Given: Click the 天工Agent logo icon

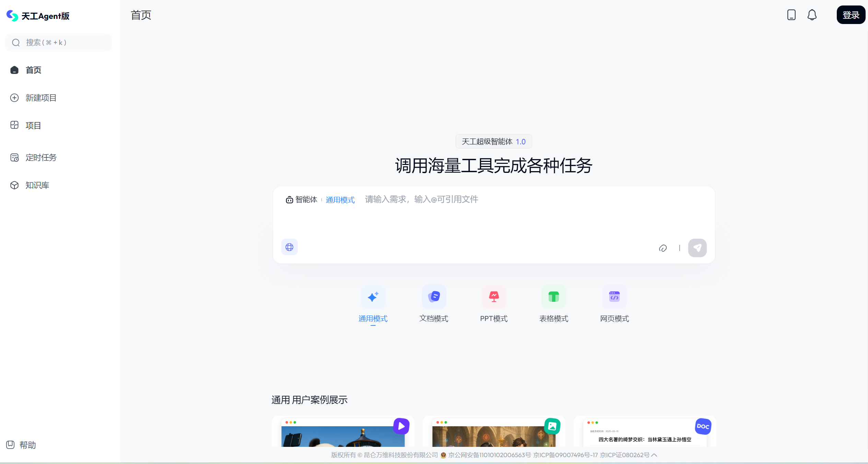Looking at the screenshot, I should pos(12,15).
